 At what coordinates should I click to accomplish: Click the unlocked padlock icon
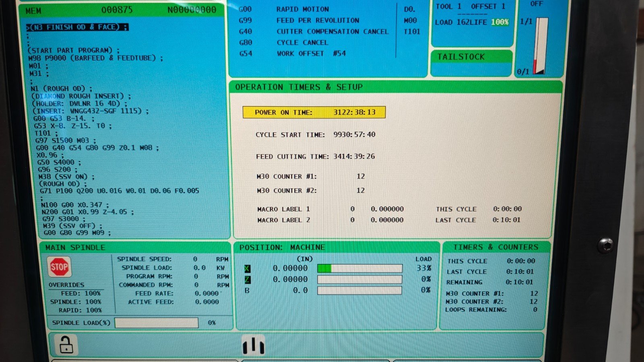tap(66, 345)
